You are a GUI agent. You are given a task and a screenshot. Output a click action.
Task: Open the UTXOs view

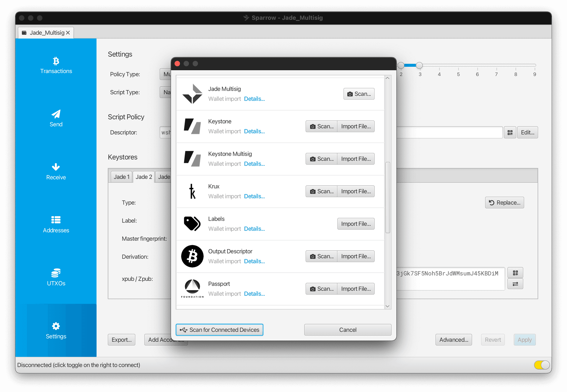pos(56,278)
